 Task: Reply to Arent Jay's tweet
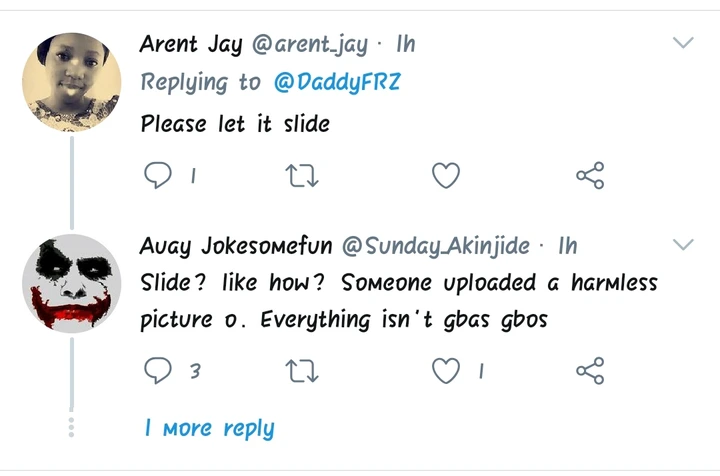(x=159, y=176)
